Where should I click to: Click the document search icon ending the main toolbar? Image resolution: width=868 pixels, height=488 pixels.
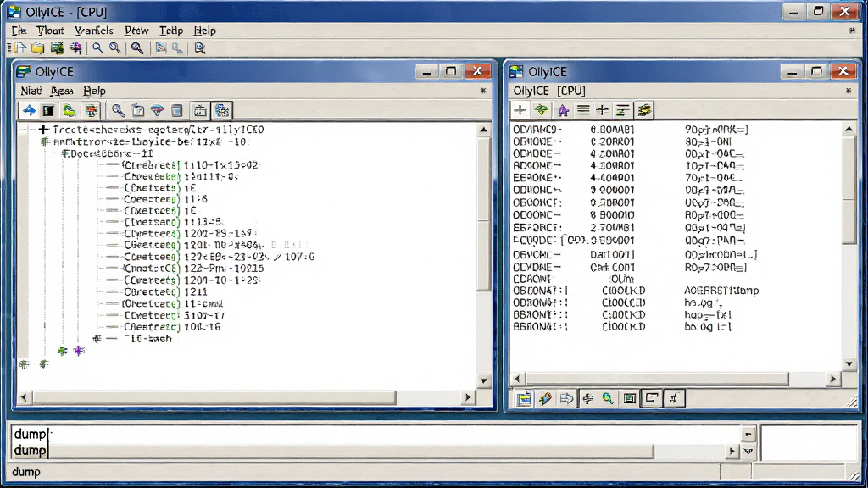(200, 48)
